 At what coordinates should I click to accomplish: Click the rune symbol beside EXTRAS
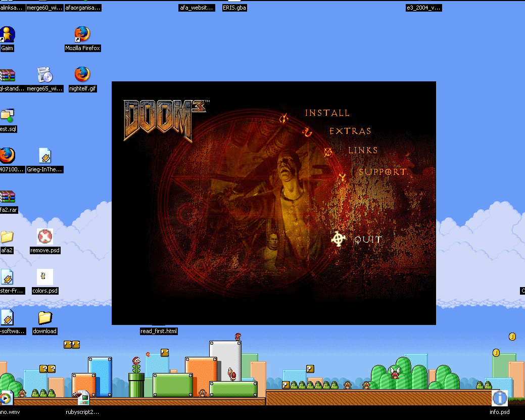(x=307, y=132)
